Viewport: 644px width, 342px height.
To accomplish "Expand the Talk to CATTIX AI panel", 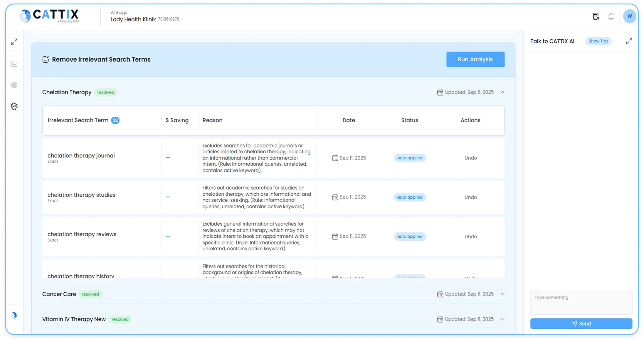I will [x=629, y=41].
